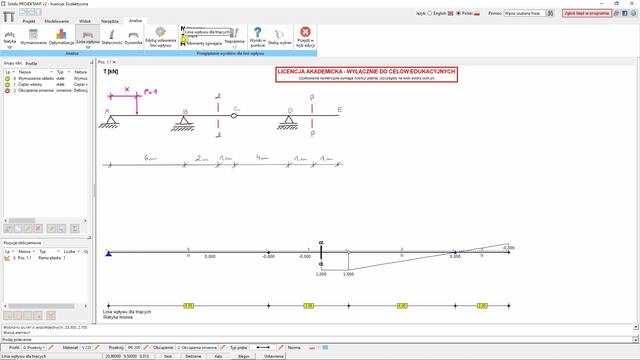Screen dimensions: 640x360
Task: Toggle the Śledzenie button in status bar
Action: point(193,356)
